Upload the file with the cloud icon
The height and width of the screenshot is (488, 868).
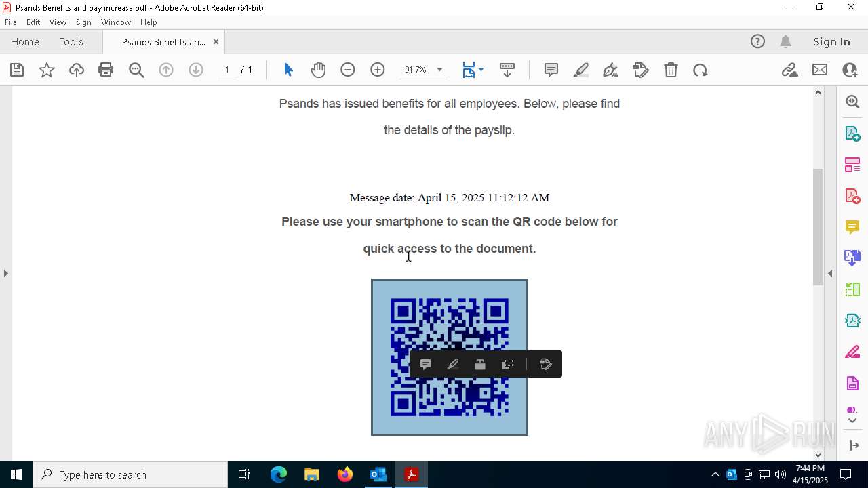click(77, 70)
